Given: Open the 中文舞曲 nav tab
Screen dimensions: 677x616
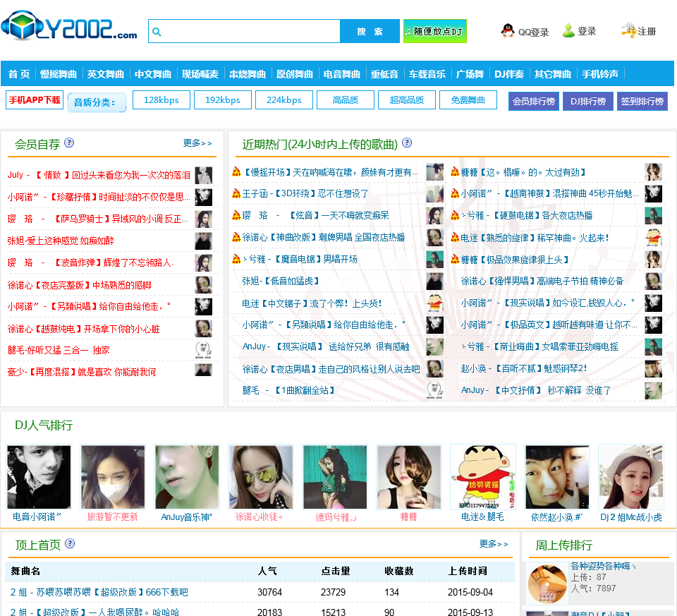Looking at the screenshot, I should click(x=153, y=74).
